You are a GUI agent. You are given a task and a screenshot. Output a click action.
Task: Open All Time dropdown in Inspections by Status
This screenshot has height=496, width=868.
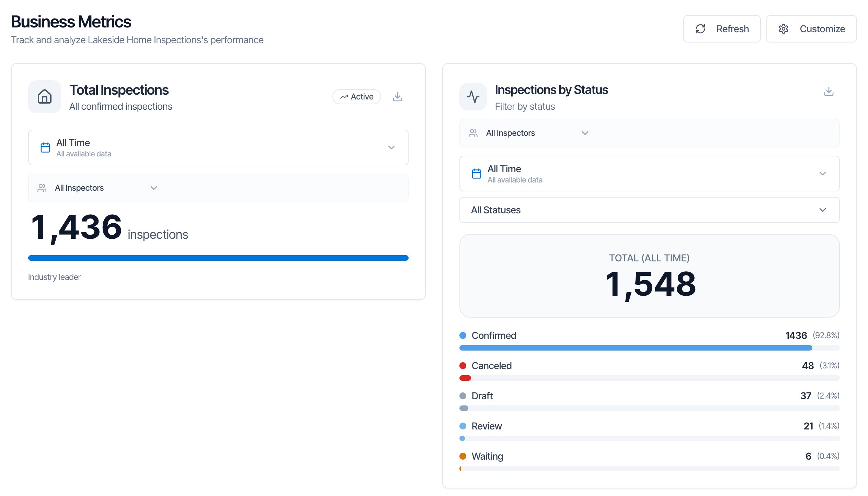click(650, 174)
